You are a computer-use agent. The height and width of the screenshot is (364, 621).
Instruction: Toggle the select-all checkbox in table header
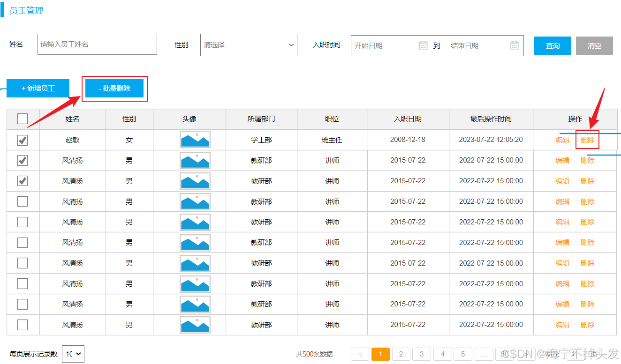coord(23,119)
